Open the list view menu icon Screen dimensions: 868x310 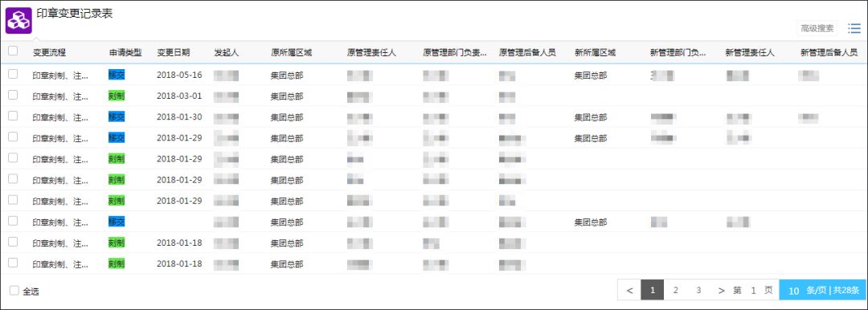854,28
